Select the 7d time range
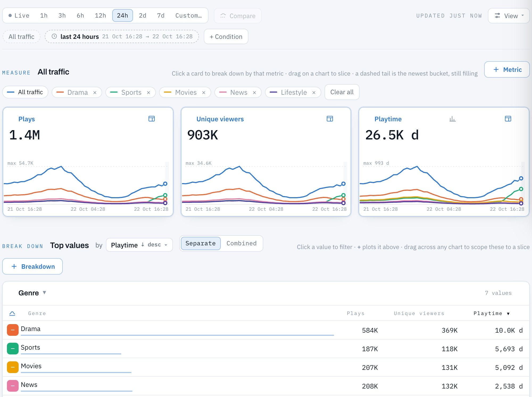Viewport: 532px width, 397px height. (161, 15)
